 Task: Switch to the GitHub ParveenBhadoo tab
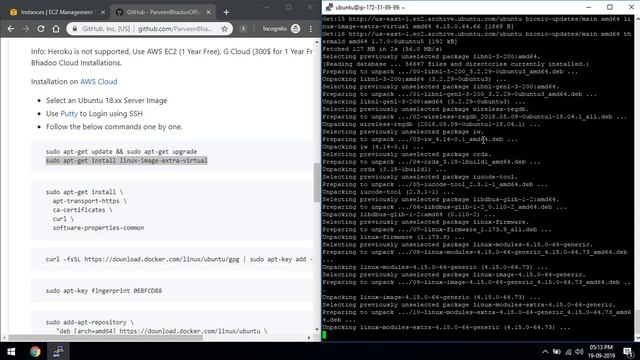pos(163,12)
